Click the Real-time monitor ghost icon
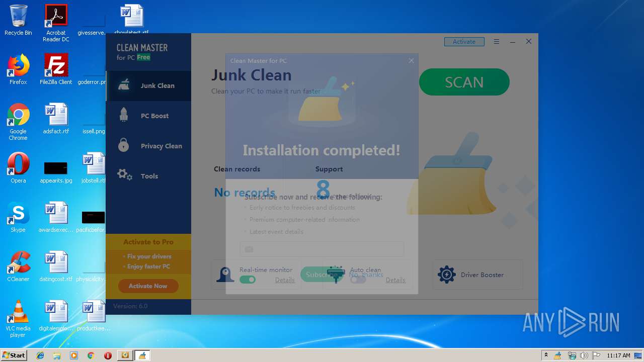The height and width of the screenshot is (362, 644). point(225,275)
